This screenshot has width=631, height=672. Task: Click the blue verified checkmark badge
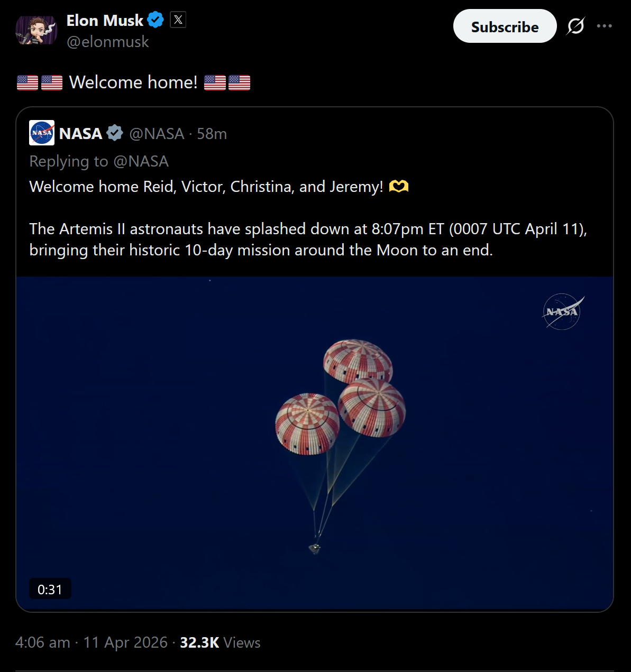point(156,21)
